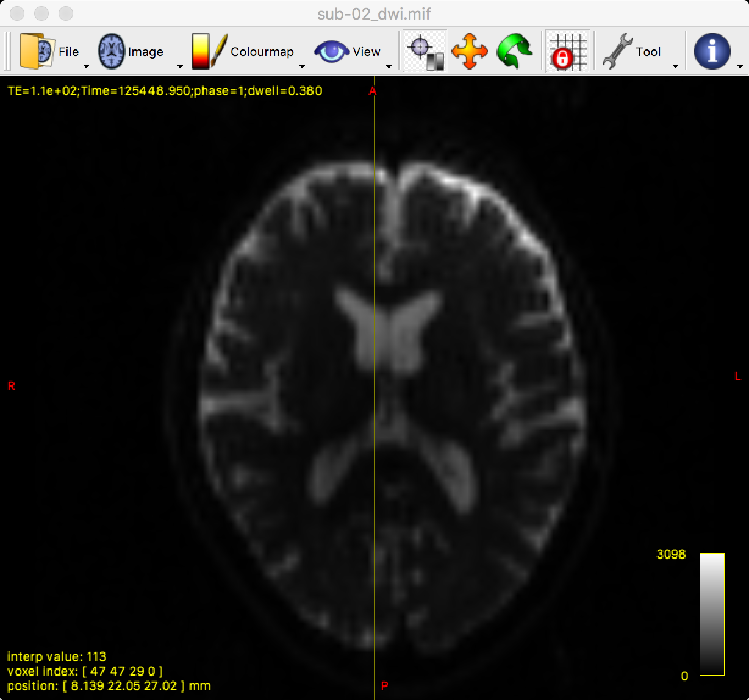749x700 pixels.
Task: Expand the Colourmap dropdown arrow
Action: tap(302, 66)
